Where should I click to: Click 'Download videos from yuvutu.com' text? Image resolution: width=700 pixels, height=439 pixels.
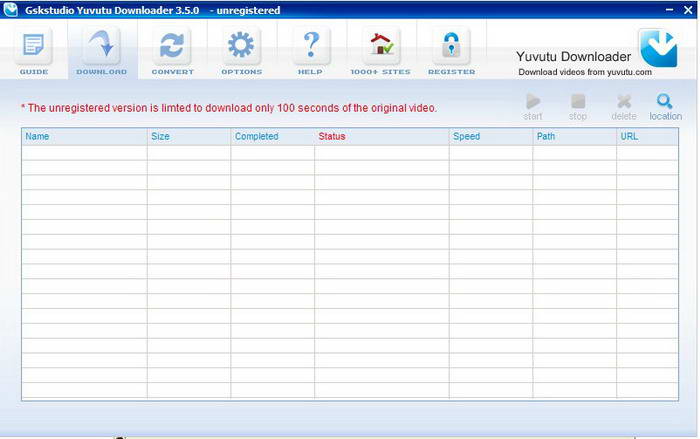pyautogui.click(x=585, y=72)
